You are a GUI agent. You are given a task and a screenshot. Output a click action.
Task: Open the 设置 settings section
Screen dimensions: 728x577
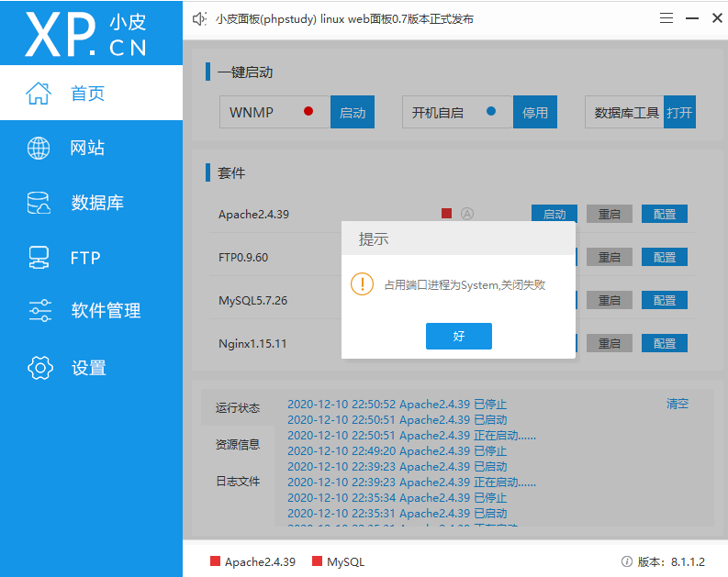pyautogui.click(x=91, y=368)
